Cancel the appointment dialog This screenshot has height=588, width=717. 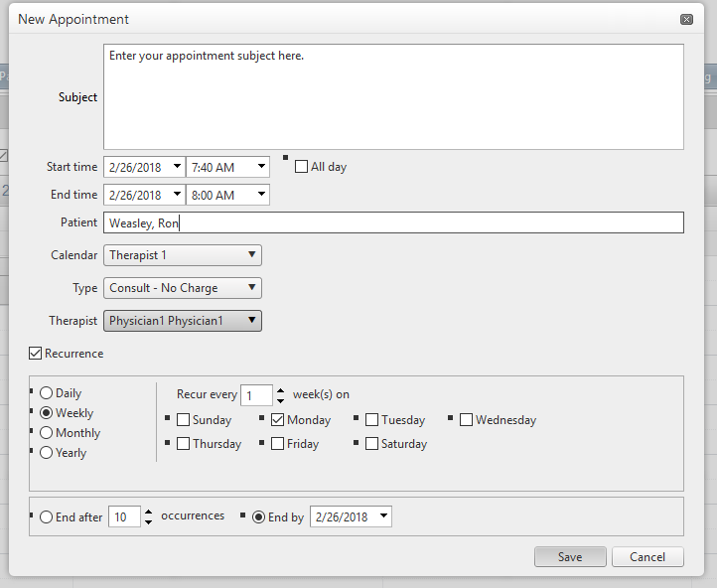pos(647,557)
